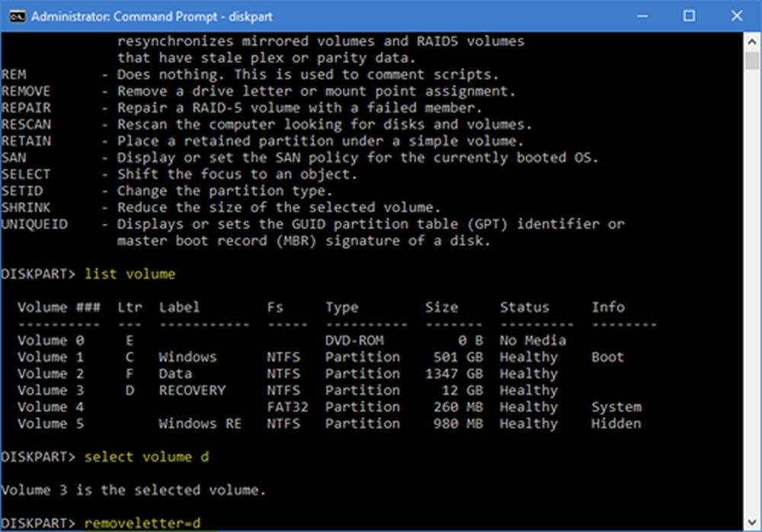Viewport: 762px width, 532px height.
Task: Click 'Volume 0' in the volume table
Action: coord(51,341)
